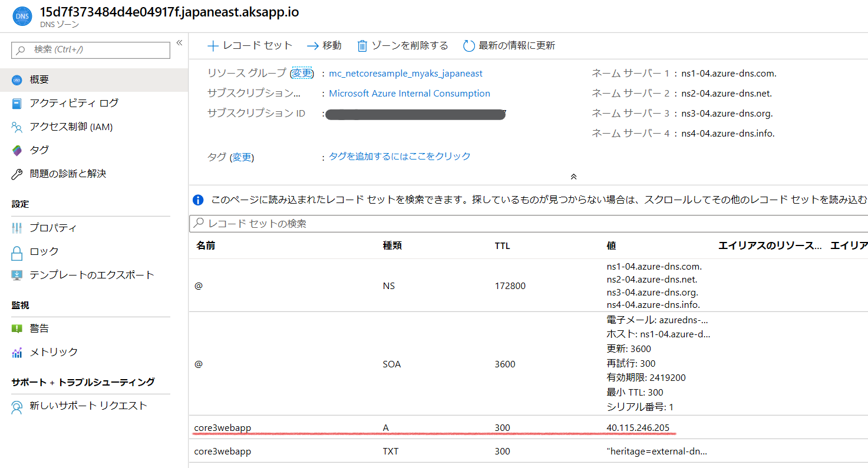This screenshot has height=468, width=868.
Task: Click the wrench icon for 問題の診断と解決
Action: point(17,174)
